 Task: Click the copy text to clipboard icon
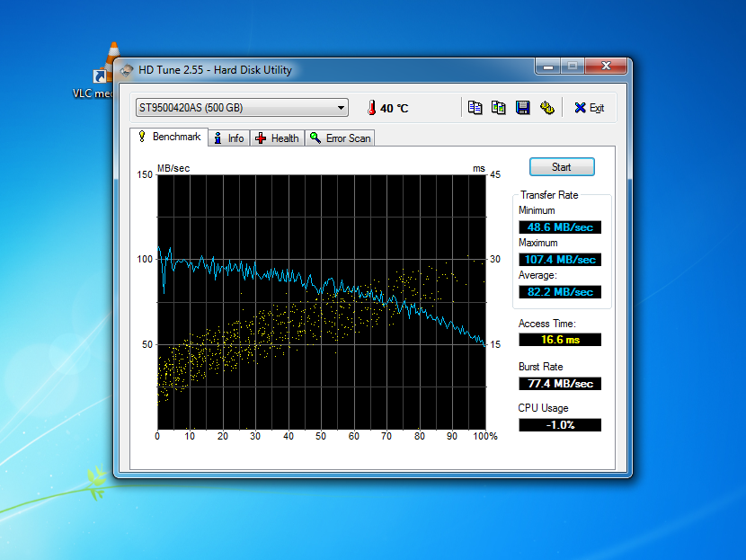coord(475,108)
